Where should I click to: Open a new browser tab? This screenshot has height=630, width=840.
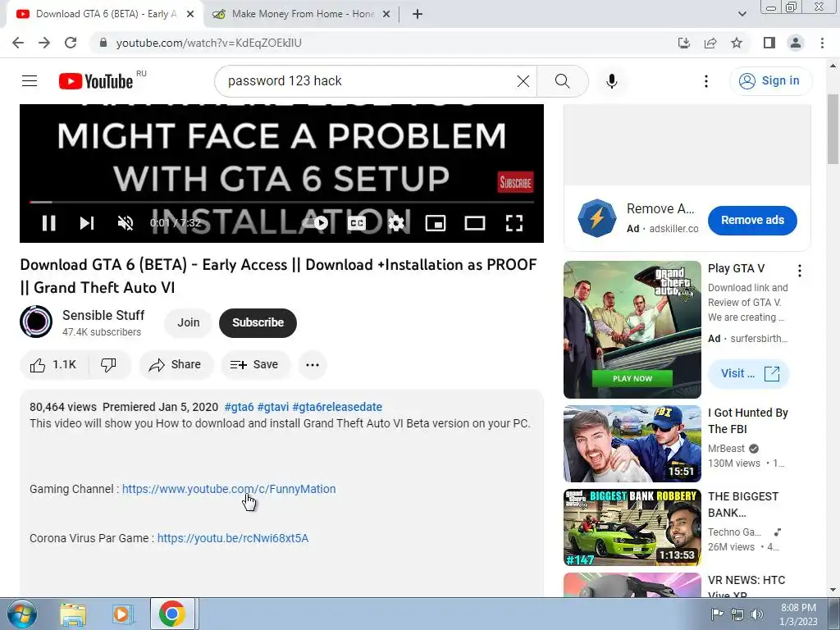(x=418, y=14)
